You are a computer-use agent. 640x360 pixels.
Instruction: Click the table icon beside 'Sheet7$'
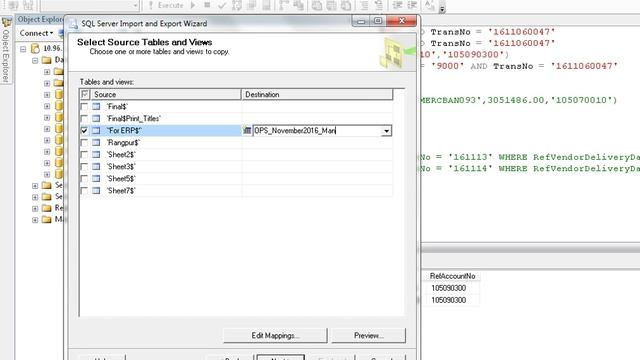tap(96, 191)
